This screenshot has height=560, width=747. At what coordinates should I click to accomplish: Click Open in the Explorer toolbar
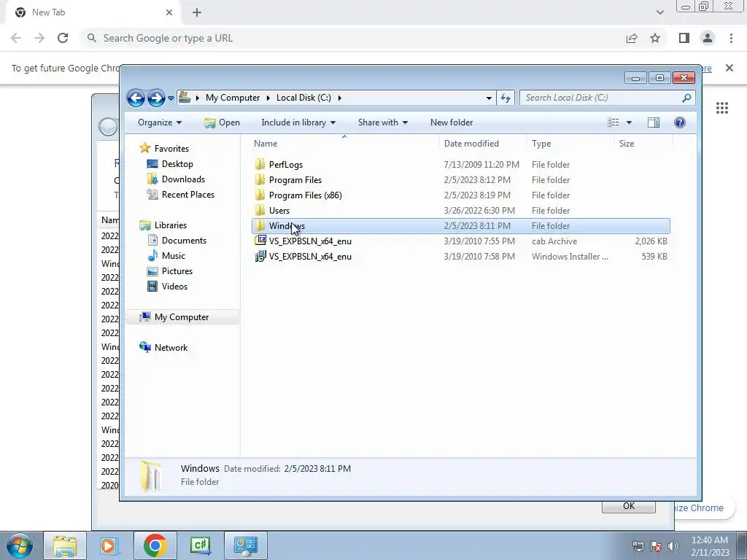[222, 122]
